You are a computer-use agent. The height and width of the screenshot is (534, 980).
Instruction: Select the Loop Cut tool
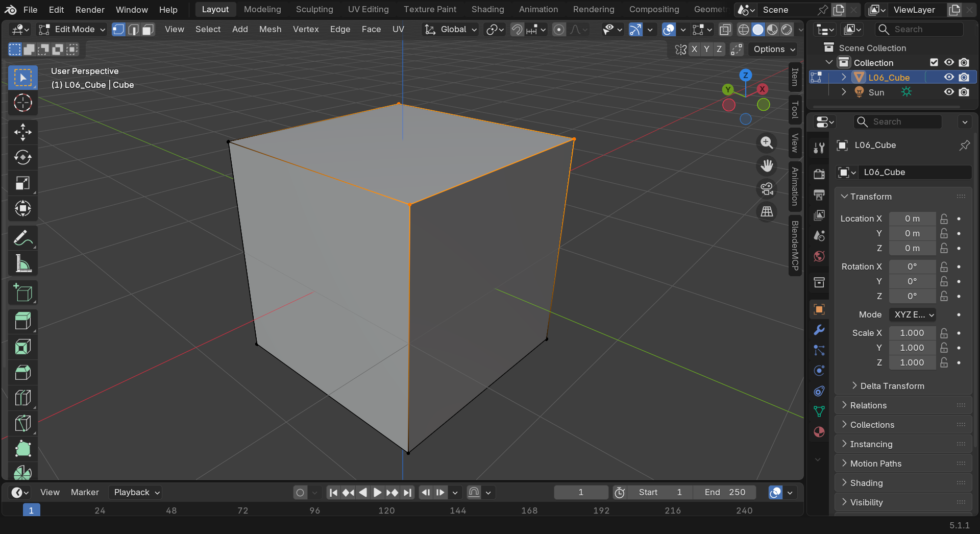point(23,398)
